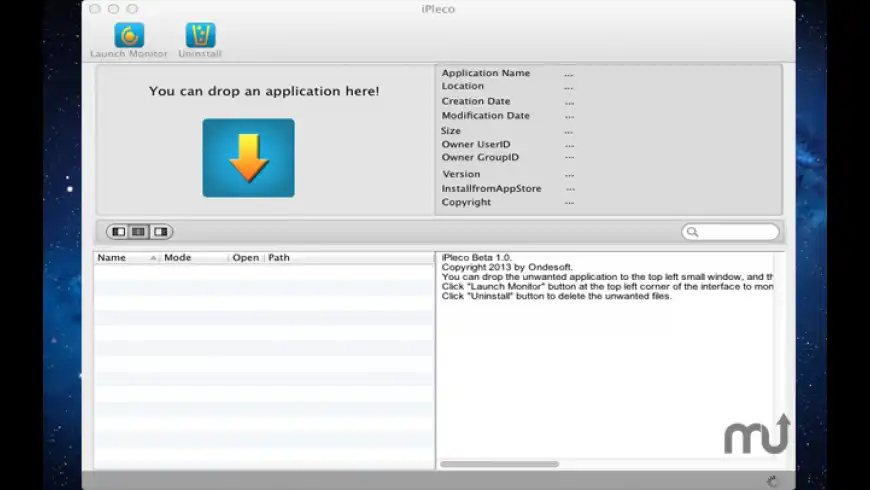Click the Owner GroupID label
Image resolution: width=870 pixels, height=490 pixels.
480,157
